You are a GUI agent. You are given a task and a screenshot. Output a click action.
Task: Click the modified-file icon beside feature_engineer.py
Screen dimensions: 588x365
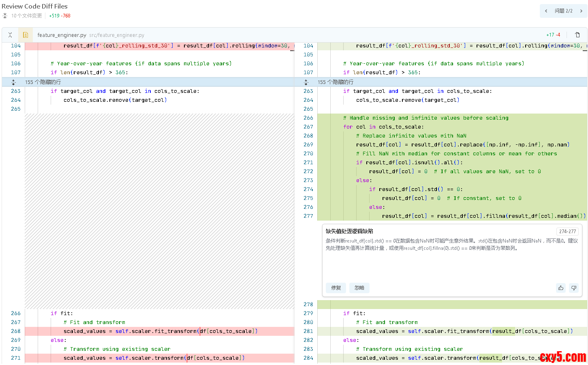click(x=26, y=35)
